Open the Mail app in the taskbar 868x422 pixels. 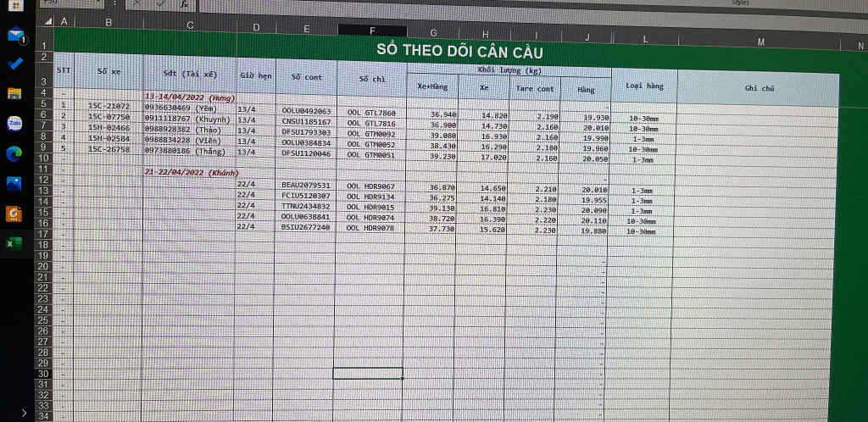[15, 36]
